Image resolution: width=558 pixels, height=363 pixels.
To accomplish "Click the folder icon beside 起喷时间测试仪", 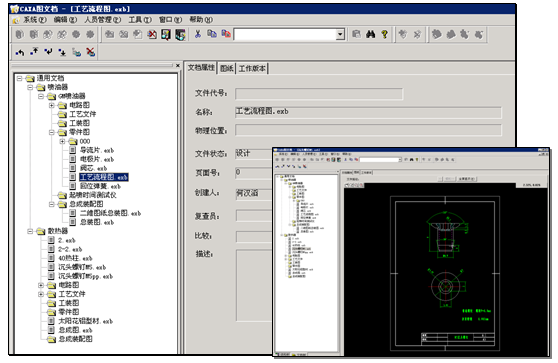I will pyautogui.click(x=62, y=195).
